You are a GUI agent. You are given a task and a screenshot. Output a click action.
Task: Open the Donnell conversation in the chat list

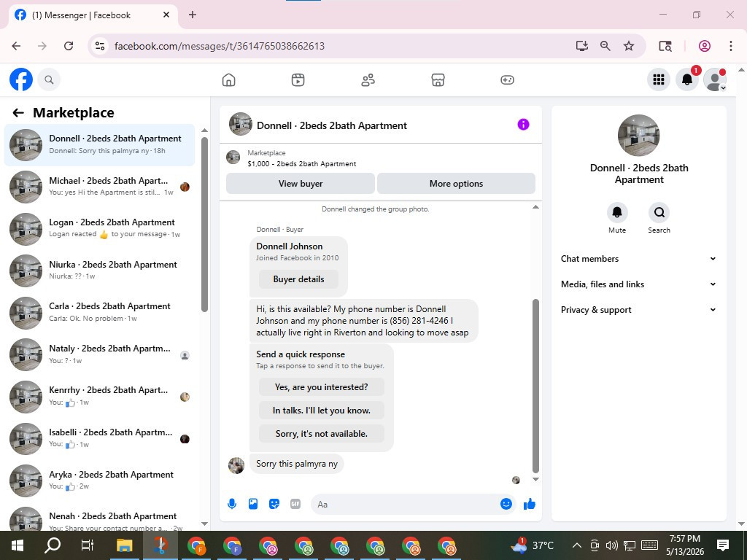click(99, 145)
